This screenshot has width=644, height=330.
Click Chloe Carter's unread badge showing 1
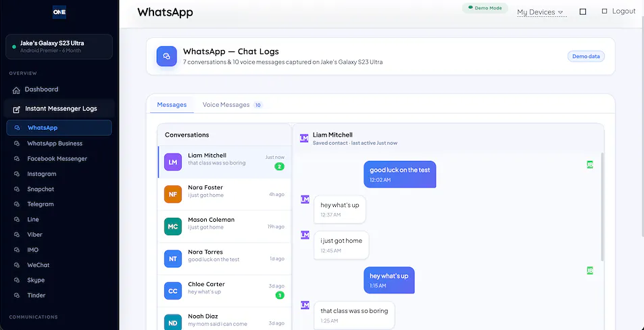tap(279, 295)
